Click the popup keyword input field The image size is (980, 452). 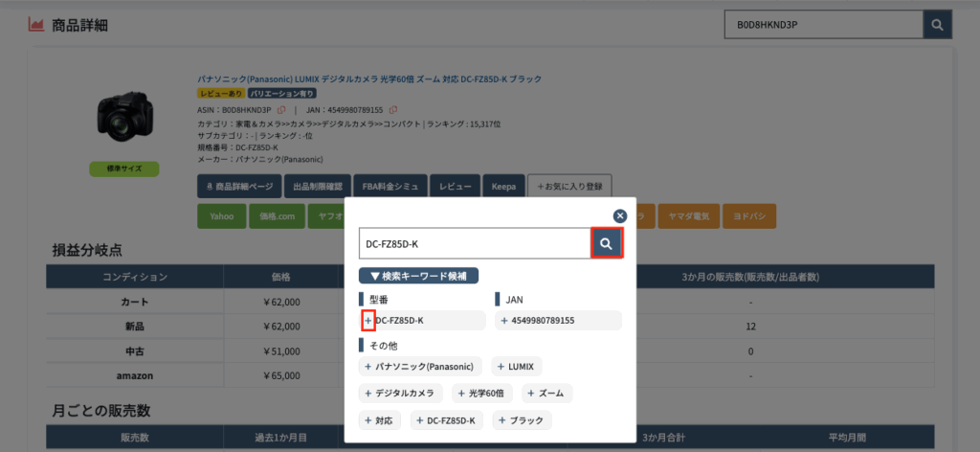click(475, 244)
